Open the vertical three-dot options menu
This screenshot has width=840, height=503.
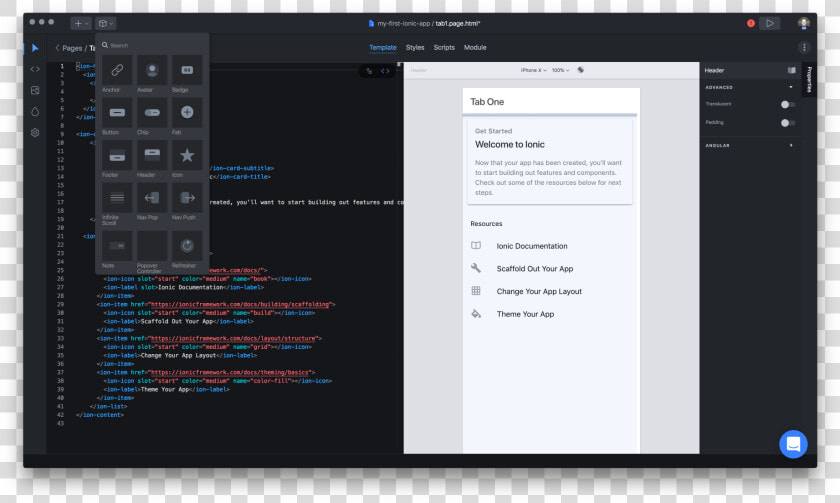tap(804, 48)
